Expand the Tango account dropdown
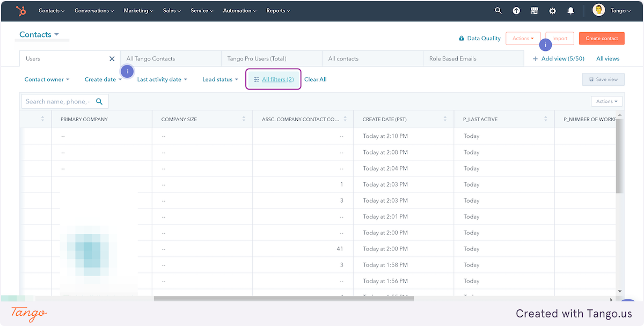 click(621, 11)
